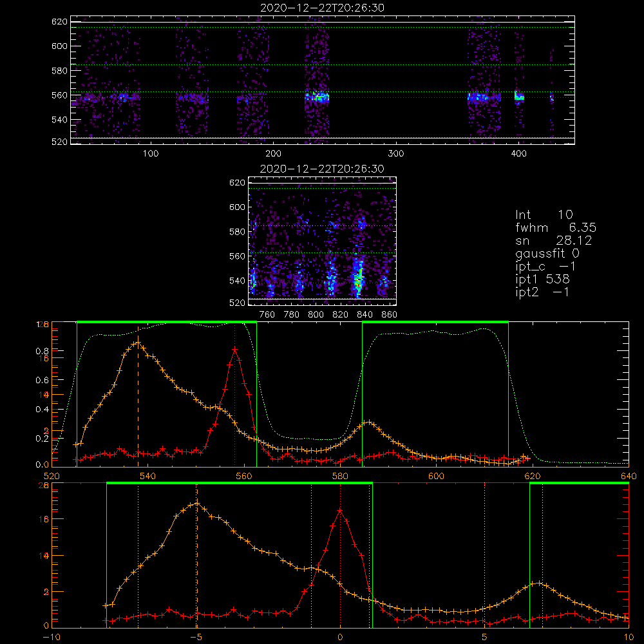Viewport: 644px width, 644px height.
Task: Click the 'ipt1 538' readout
Action: point(542,279)
